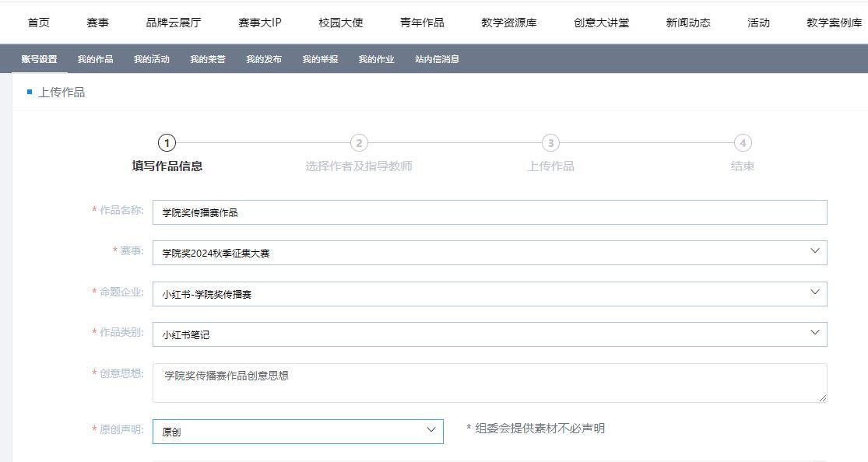Switch to 我的作业 tab
The height and width of the screenshot is (462, 868).
click(377, 59)
